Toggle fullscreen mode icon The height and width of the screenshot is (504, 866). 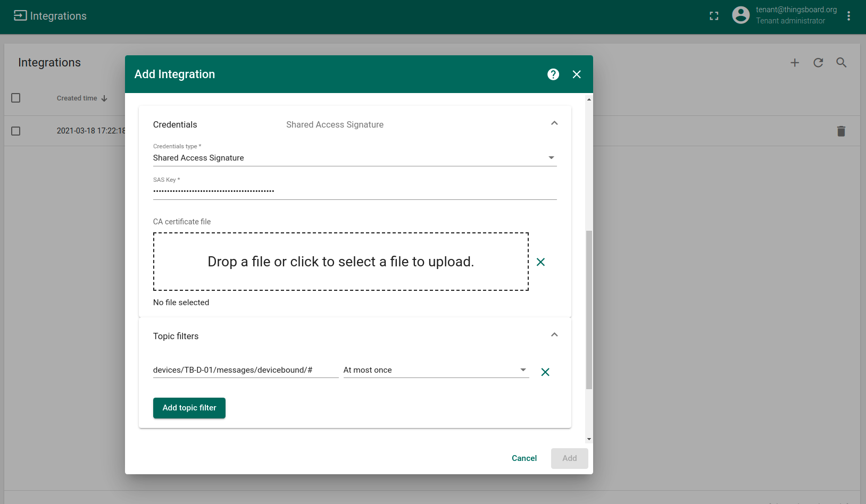tap(714, 16)
